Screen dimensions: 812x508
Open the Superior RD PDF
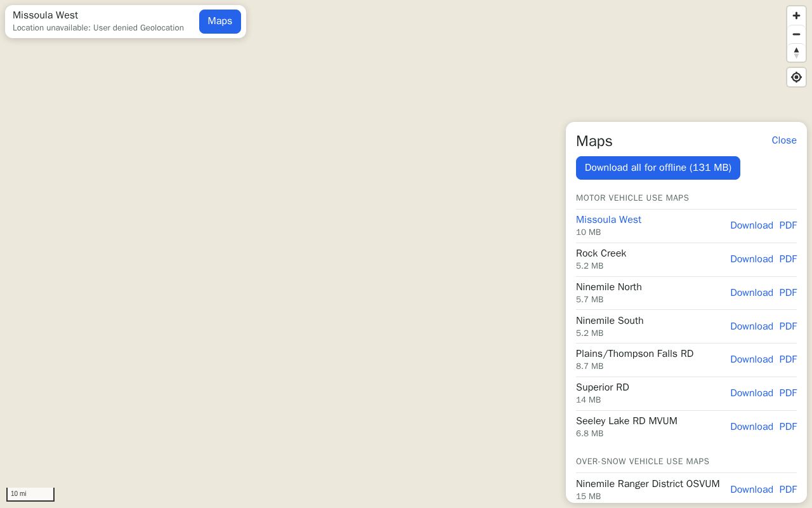(x=788, y=393)
